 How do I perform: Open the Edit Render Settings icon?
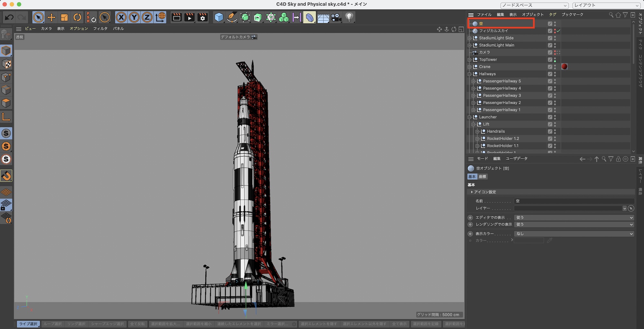coord(203,17)
